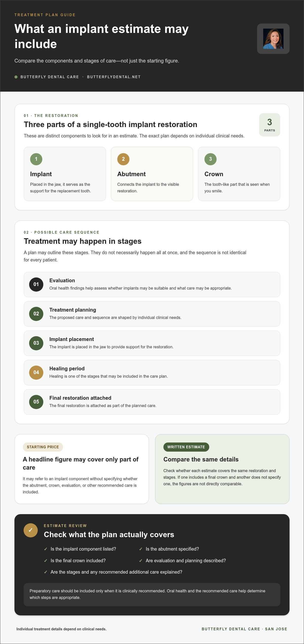Image resolution: width=304 pixels, height=644 pixels.
Task: Click the gold checkmark circle beside Estimate Review
Action: click(x=31, y=530)
